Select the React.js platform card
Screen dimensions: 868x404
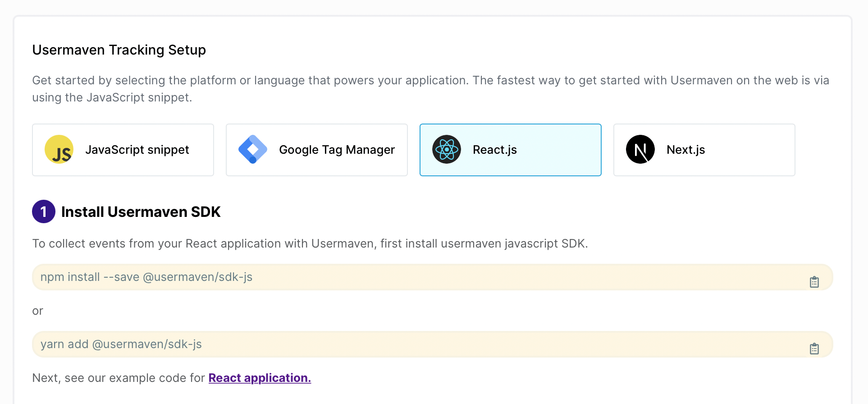click(511, 150)
